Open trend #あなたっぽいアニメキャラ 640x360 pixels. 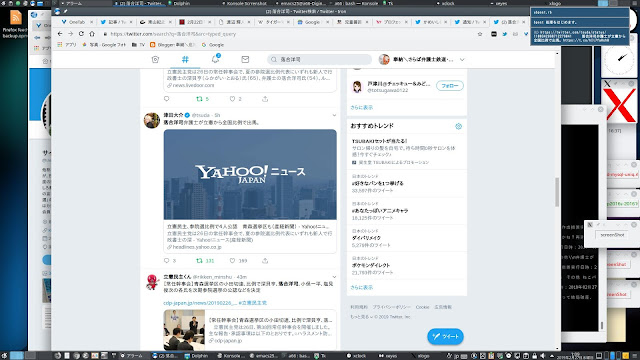380,211
